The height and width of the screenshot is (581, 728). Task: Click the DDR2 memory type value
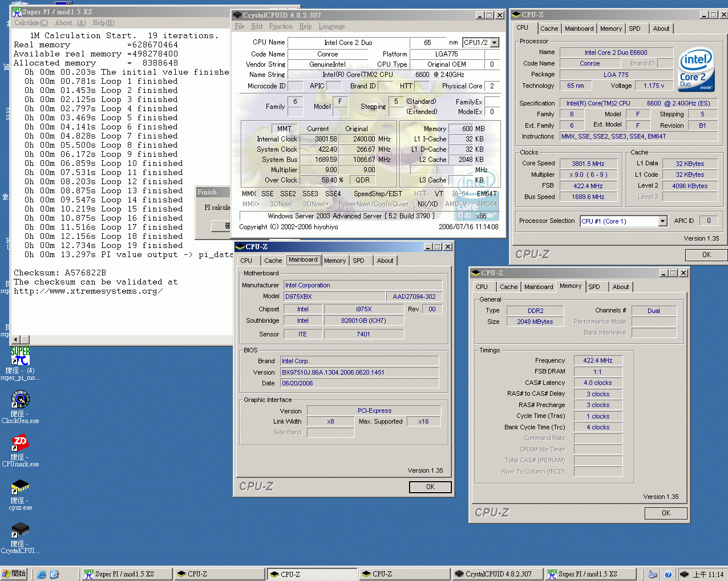coord(535,311)
